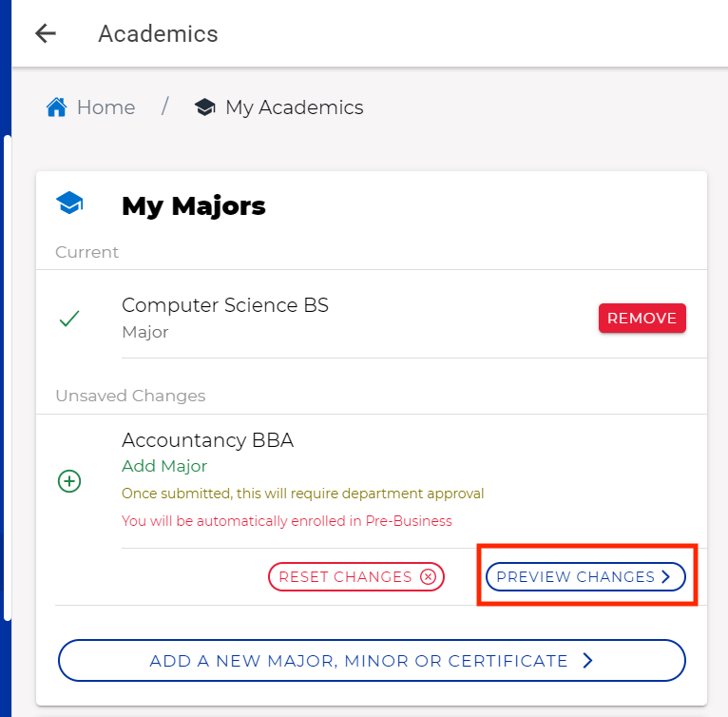Click the chevron arrow in Preview Changes
Viewport: 728px width, 717px height.
(x=666, y=576)
